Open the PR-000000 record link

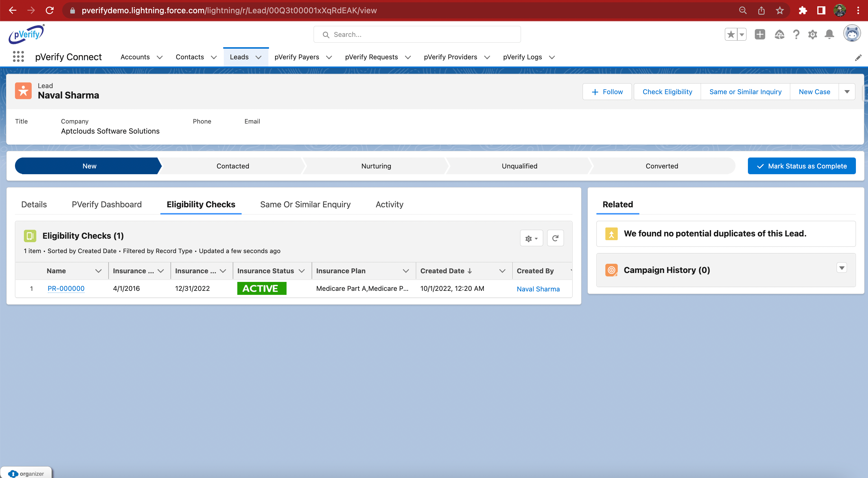click(x=66, y=288)
